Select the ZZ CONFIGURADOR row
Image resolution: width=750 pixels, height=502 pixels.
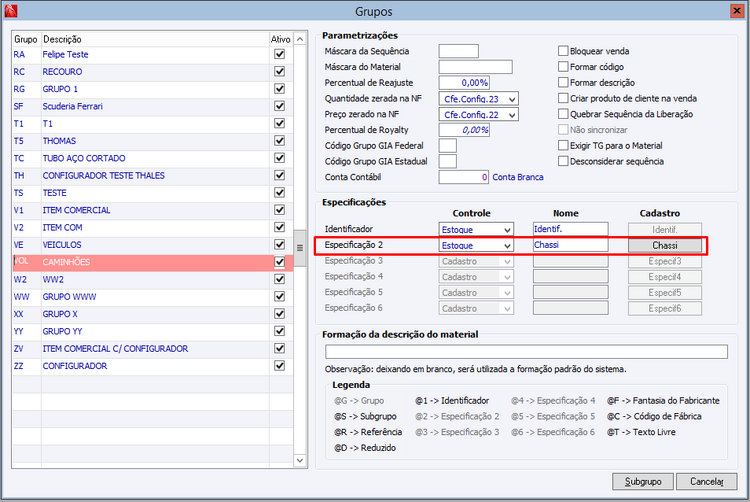153,366
